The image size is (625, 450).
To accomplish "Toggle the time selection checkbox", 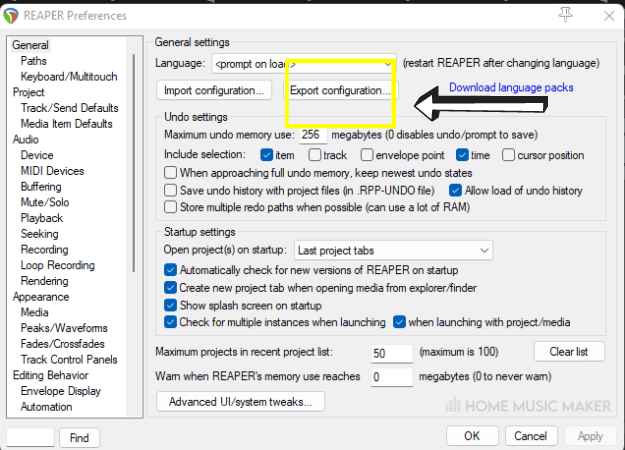I will (462, 155).
